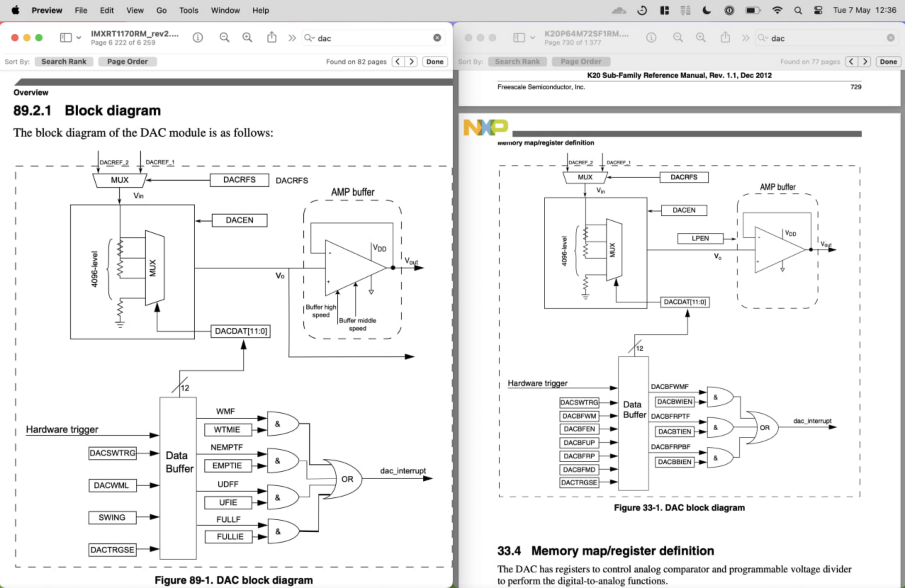This screenshot has width=905, height=588.
Task: Click Done to close the search bar
Action: pyautogui.click(x=435, y=61)
